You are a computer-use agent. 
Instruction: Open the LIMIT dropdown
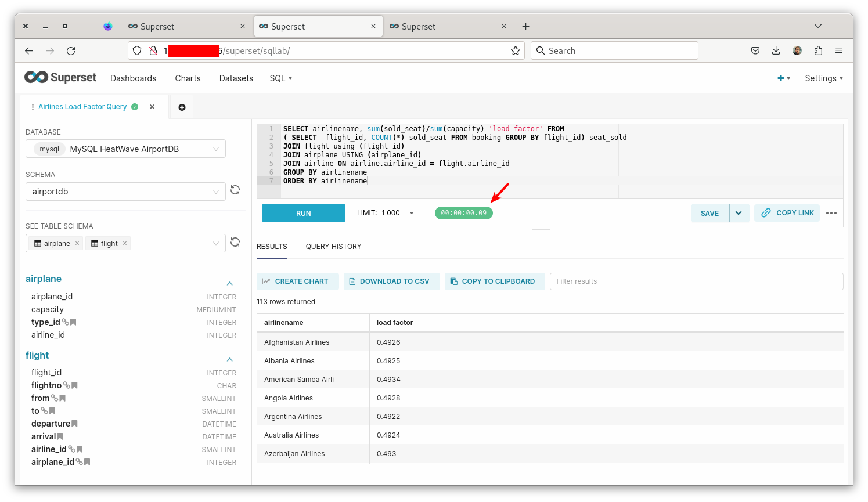click(x=412, y=212)
